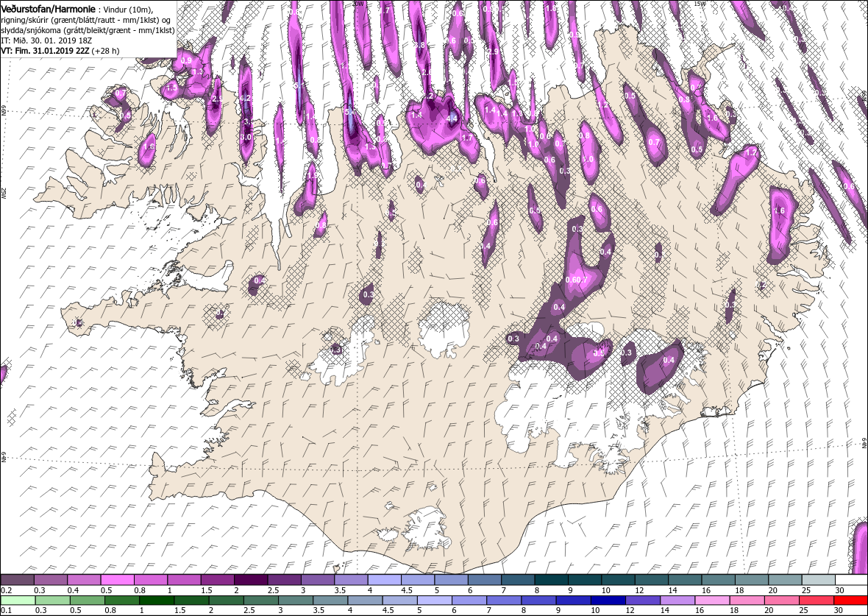Click the palest green swatch starting at 0.1
Screen dimensions: 868x616
coord(17,601)
